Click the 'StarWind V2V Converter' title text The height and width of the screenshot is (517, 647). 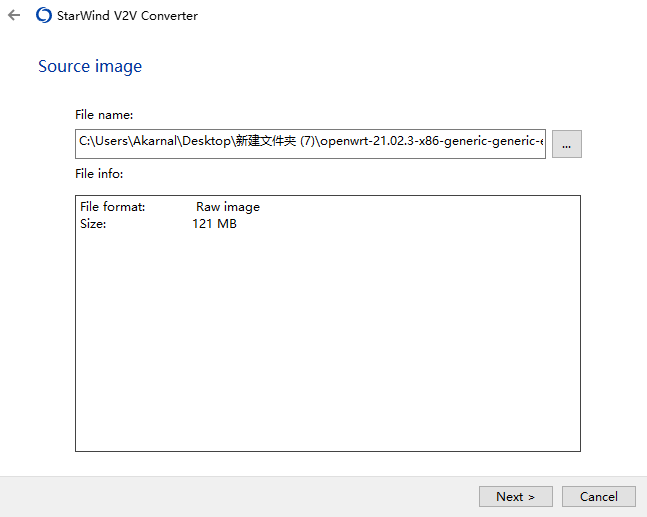pos(127,16)
